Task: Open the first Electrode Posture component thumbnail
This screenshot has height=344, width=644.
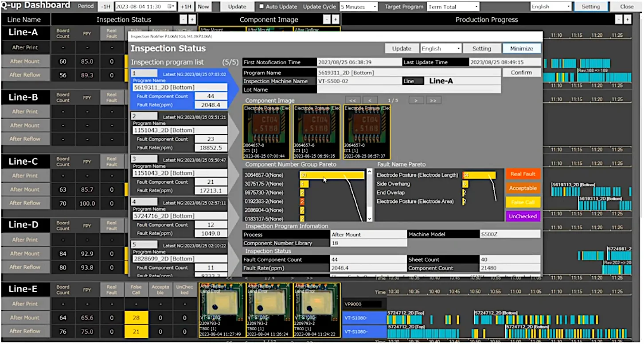Action: [266, 132]
